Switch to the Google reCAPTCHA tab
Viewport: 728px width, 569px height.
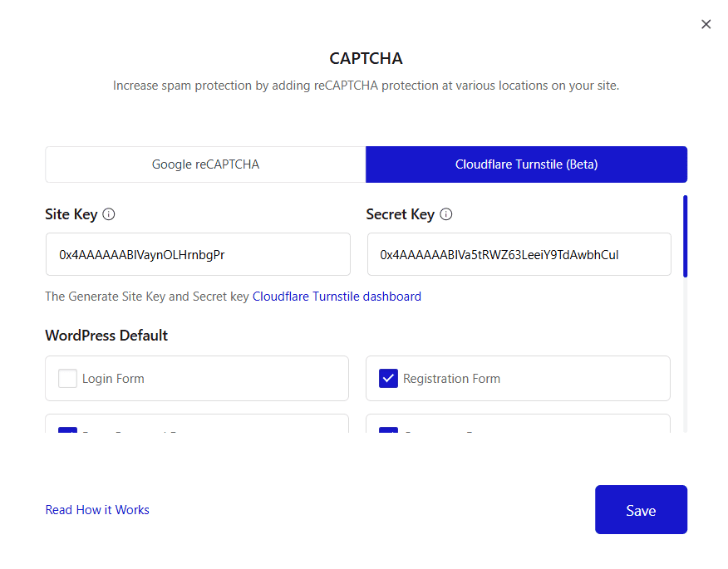click(204, 164)
